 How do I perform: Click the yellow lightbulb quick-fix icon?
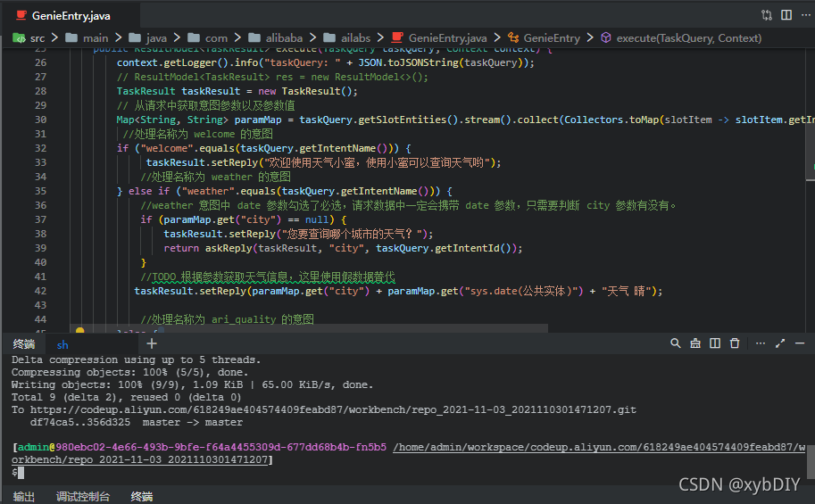point(79,330)
